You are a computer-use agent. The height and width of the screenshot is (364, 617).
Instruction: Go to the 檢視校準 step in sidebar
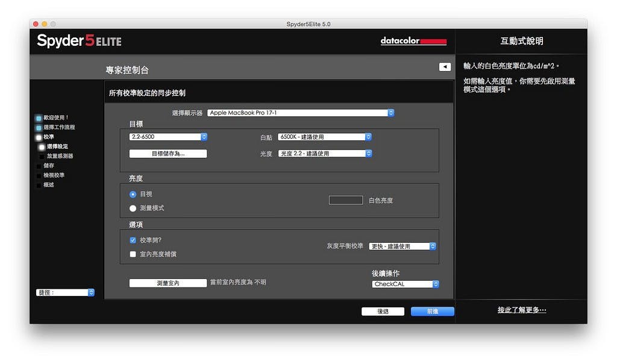point(54,175)
